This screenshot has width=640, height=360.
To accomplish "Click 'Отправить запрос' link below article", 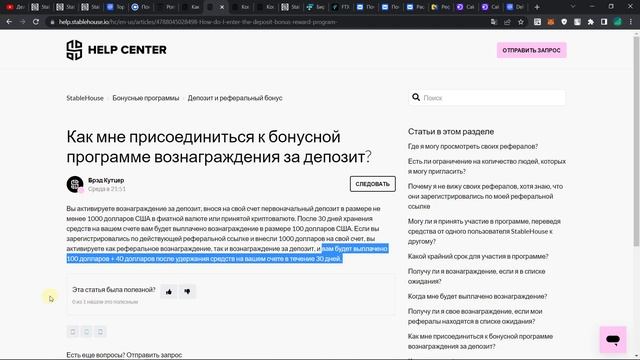I will pos(153,355).
